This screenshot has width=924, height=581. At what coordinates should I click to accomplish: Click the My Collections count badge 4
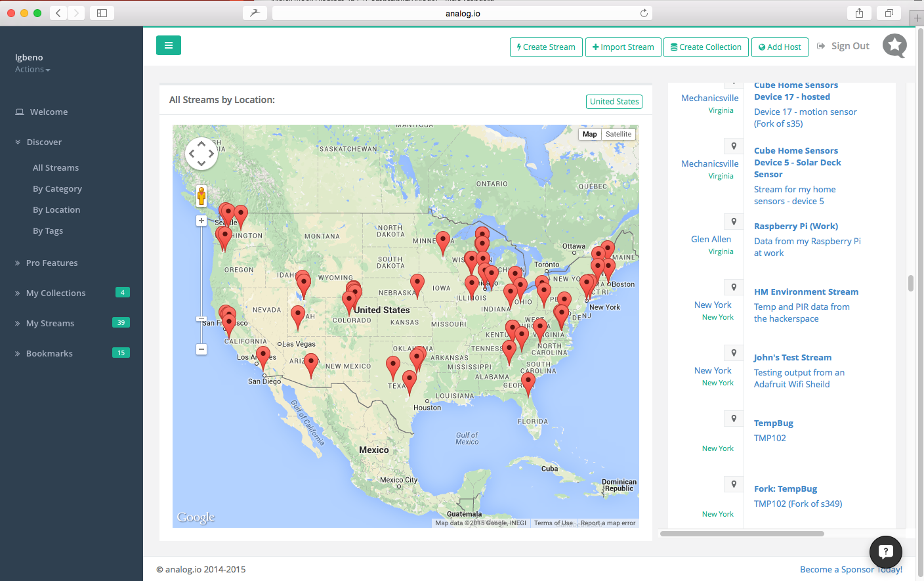click(x=123, y=292)
